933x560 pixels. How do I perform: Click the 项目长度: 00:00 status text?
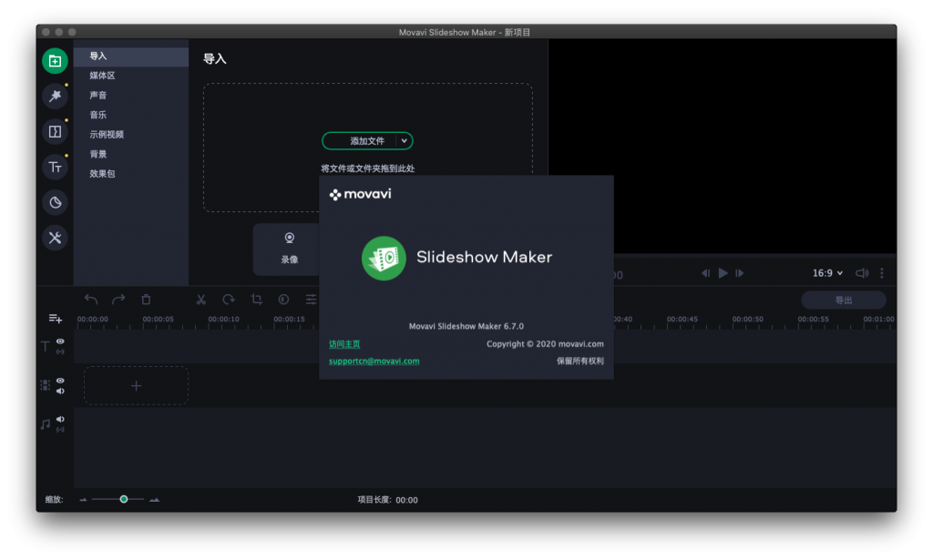[x=387, y=500]
